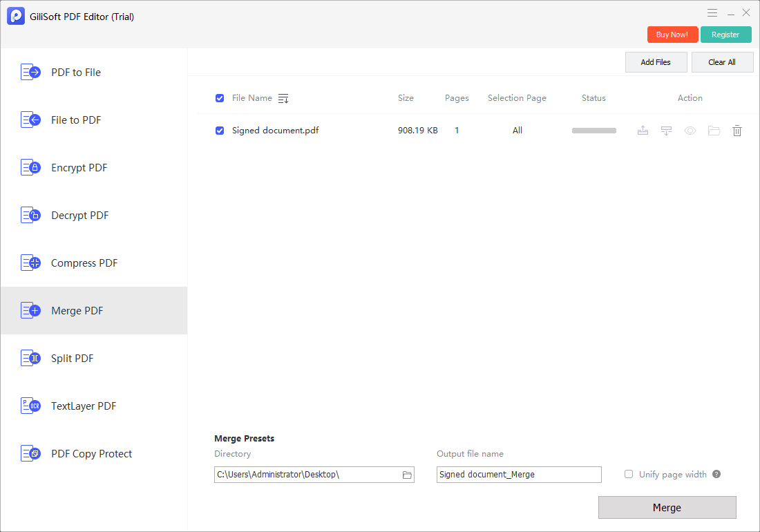Switch to Compress PDF
760x532 pixels.
(94, 263)
